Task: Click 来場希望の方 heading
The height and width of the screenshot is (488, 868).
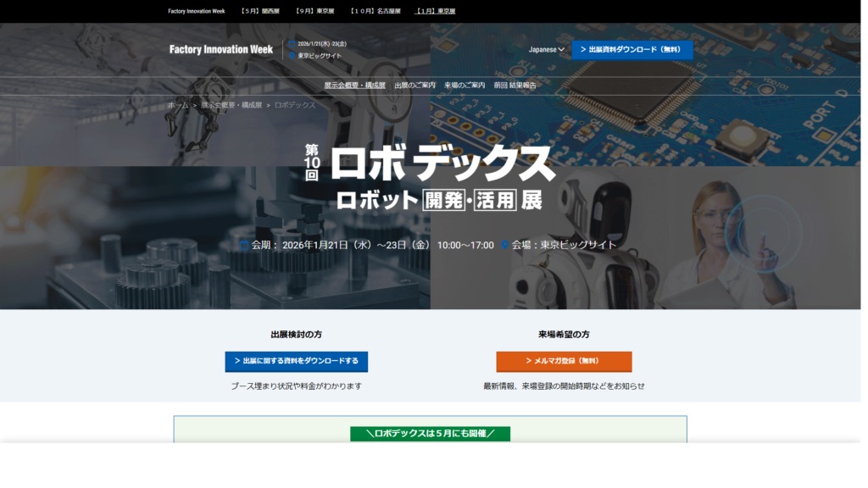Action: click(564, 334)
